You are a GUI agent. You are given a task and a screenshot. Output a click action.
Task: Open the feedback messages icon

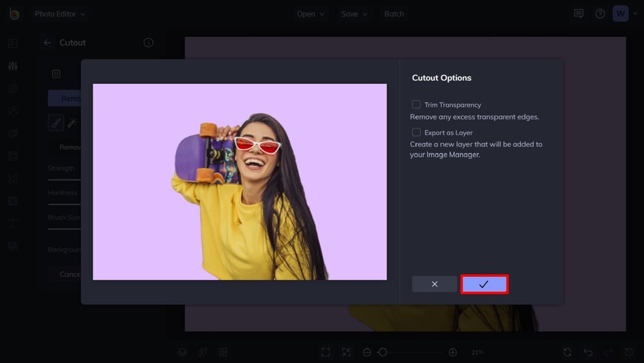pyautogui.click(x=579, y=14)
